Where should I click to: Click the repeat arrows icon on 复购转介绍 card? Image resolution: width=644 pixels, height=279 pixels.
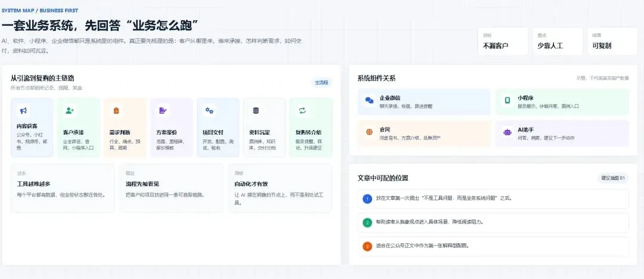coord(302,110)
